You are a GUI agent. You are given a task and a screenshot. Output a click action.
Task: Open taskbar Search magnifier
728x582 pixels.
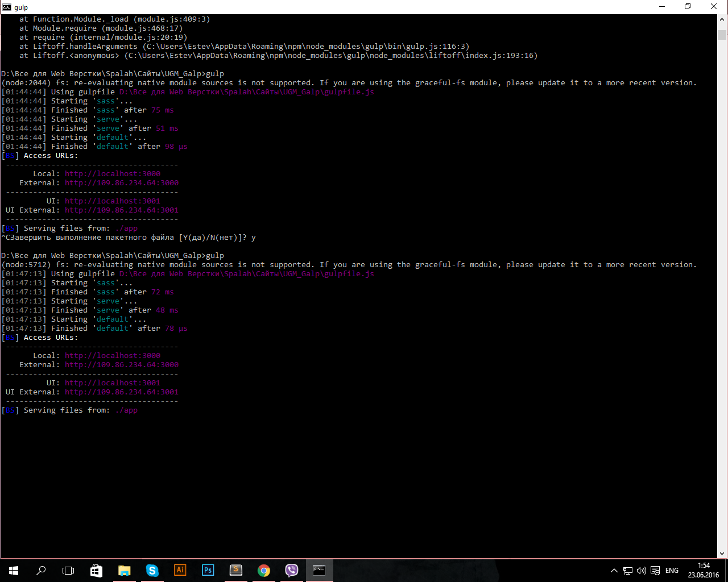(x=41, y=571)
